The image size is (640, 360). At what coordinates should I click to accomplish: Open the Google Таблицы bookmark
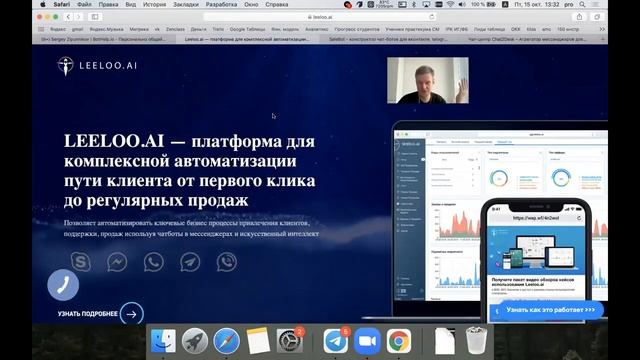[247, 29]
